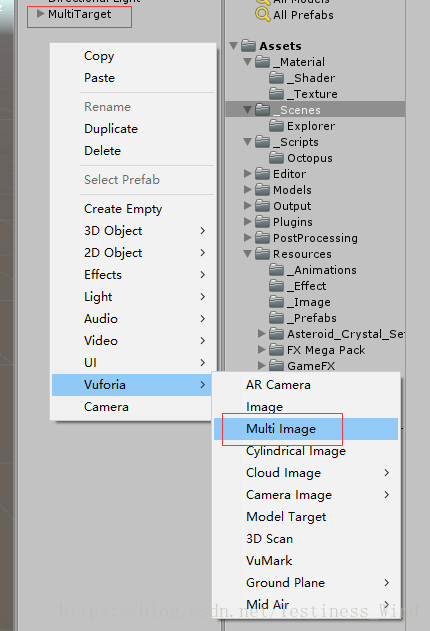The width and height of the screenshot is (430, 631).
Task: Collapse the _Scripts folder arrow
Action: click(x=248, y=142)
